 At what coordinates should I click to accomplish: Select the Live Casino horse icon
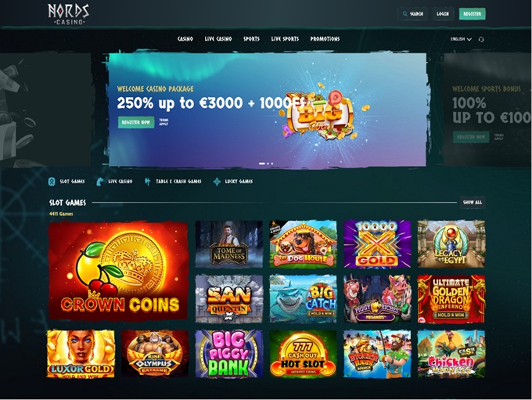coord(99,182)
